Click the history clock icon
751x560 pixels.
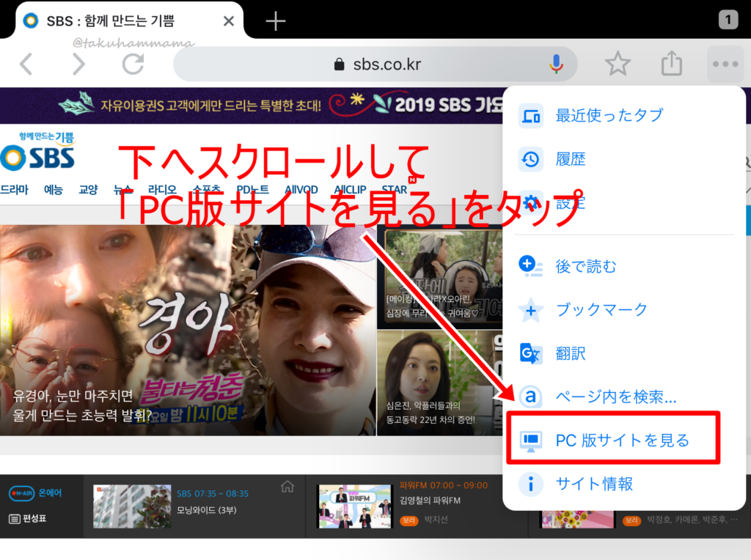pyautogui.click(x=531, y=159)
